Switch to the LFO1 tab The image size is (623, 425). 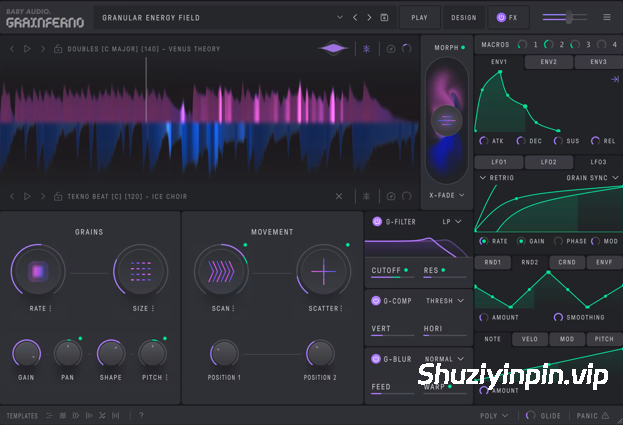[499, 162]
